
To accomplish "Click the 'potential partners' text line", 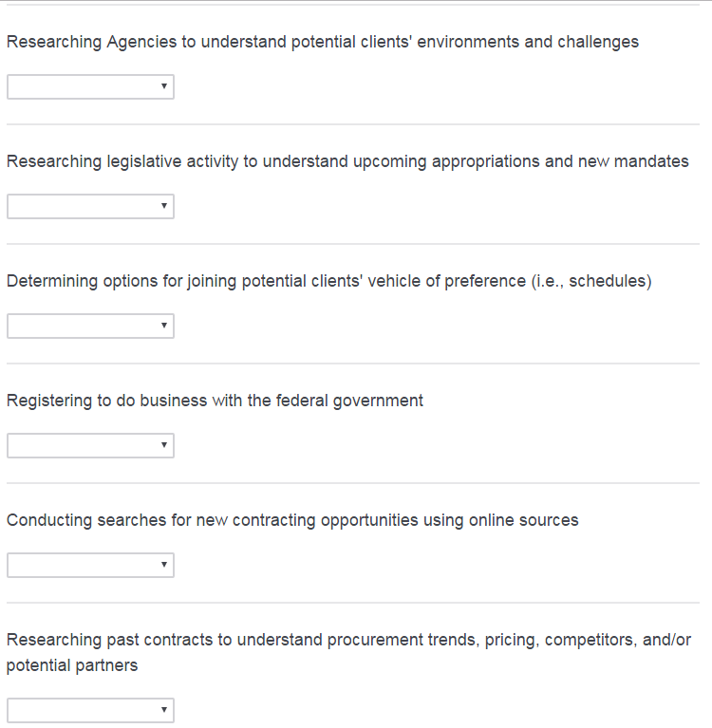I will click(x=72, y=665).
